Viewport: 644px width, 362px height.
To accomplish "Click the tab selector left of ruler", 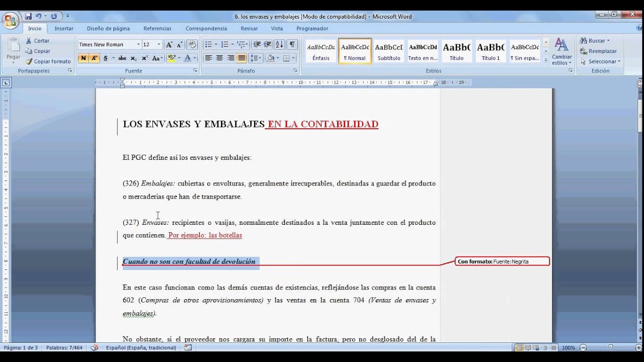I will pyautogui.click(x=6, y=82).
